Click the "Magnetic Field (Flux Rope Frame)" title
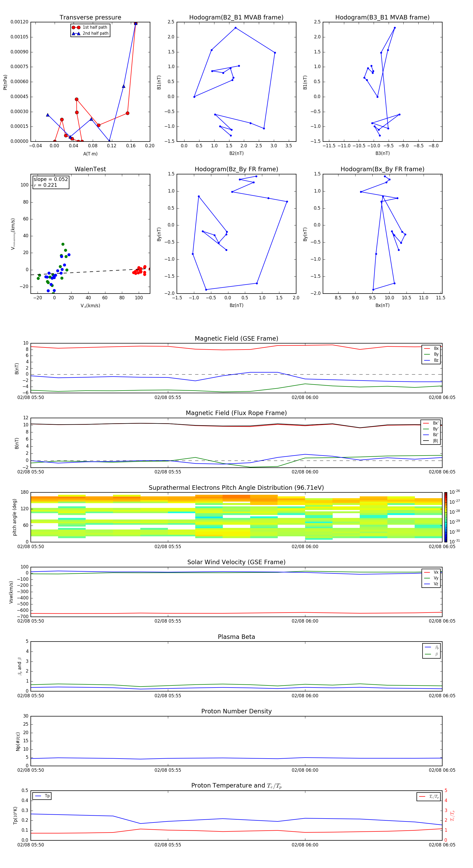473x868 pixels. 236,413
